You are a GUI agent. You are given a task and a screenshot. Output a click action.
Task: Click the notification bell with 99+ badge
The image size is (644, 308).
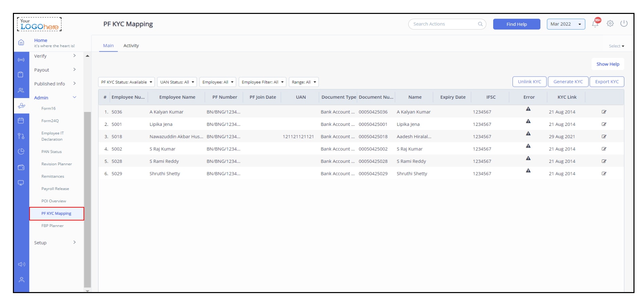(x=595, y=24)
